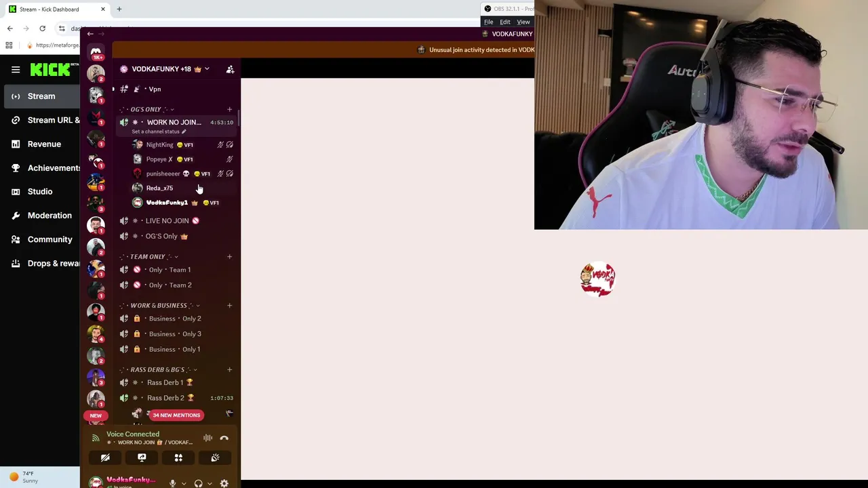Set a channel status link
Viewport: 868px width, 488px height.
[x=159, y=131]
